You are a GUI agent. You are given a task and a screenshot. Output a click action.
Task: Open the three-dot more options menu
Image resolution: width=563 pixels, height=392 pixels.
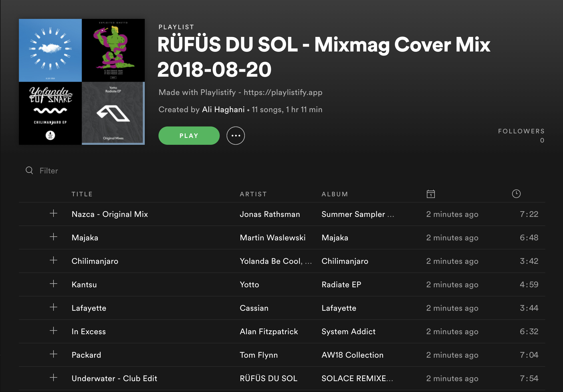pyautogui.click(x=235, y=136)
